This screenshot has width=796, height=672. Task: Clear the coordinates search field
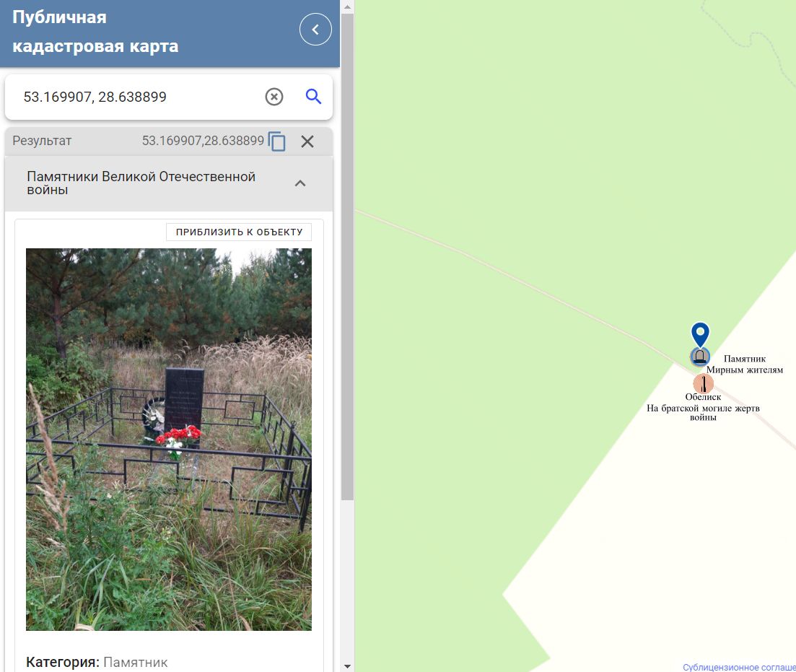tap(274, 97)
